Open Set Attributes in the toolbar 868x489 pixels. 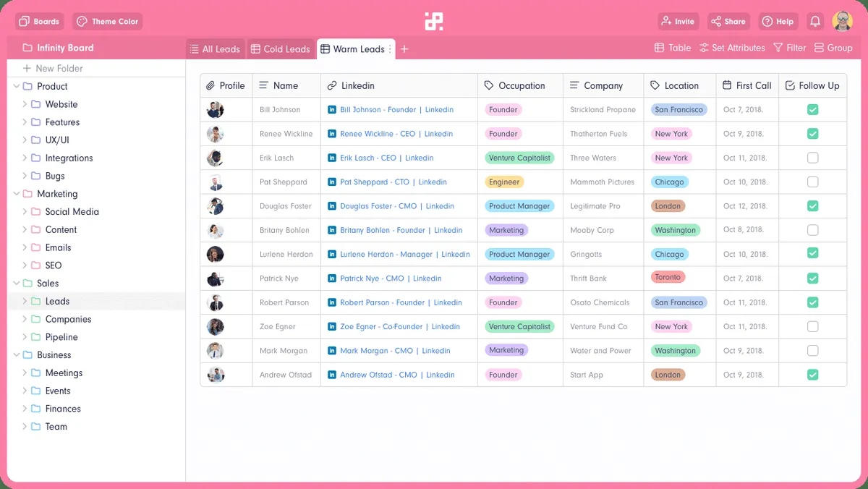pos(732,48)
